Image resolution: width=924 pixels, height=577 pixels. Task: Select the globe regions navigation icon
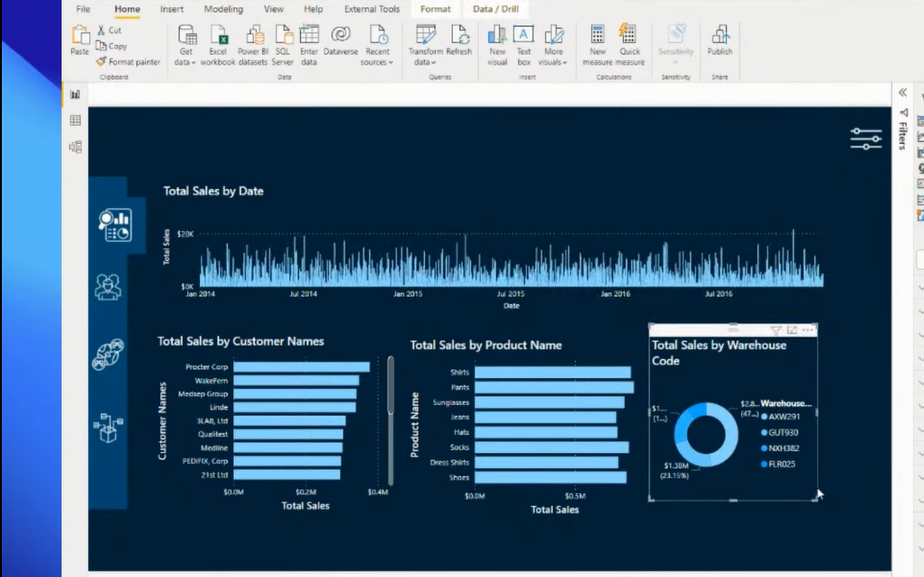point(108,354)
